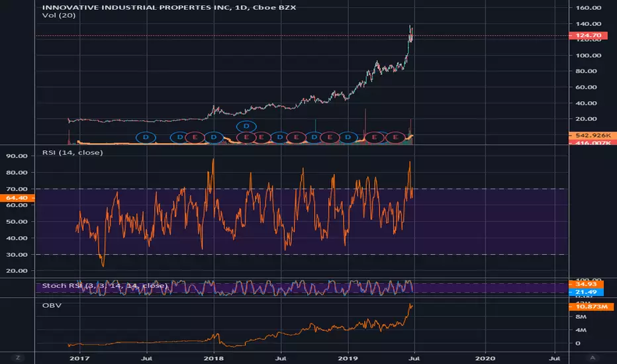Image resolution: width=617 pixels, height=364 pixels.
Task: Click the 10.873M OBV value label
Action: [x=591, y=306]
